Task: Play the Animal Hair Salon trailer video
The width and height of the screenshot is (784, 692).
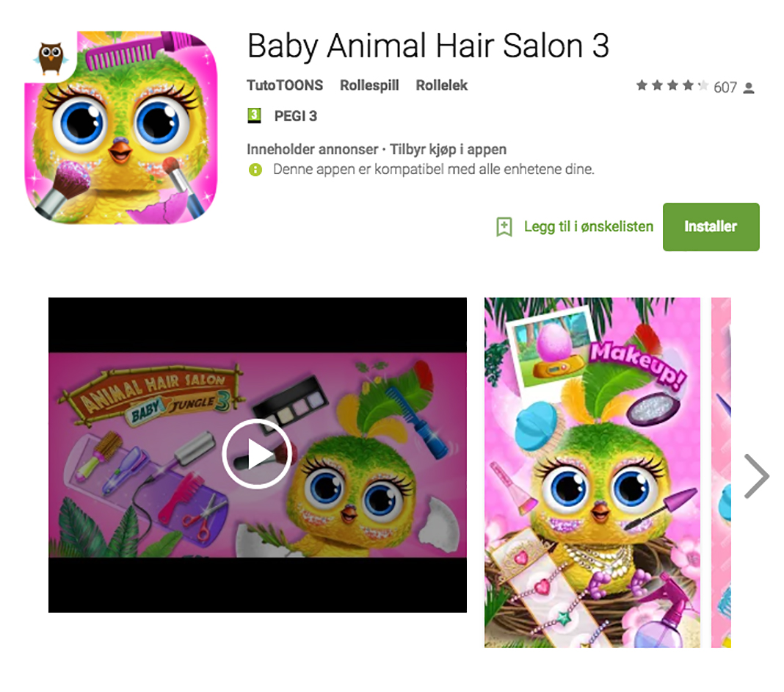Action: click(x=257, y=454)
